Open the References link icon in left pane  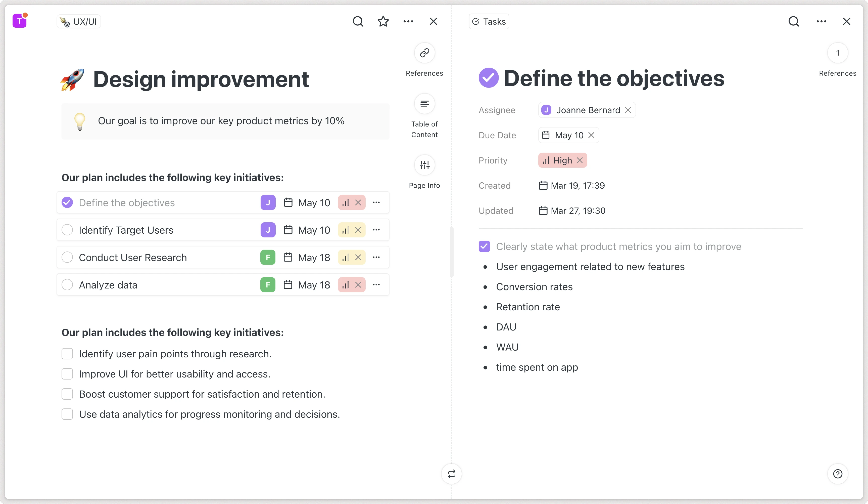(x=424, y=53)
